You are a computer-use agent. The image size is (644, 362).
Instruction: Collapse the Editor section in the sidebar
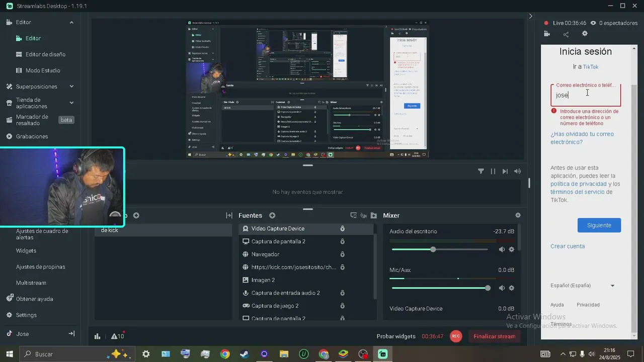tap(71, 22)
